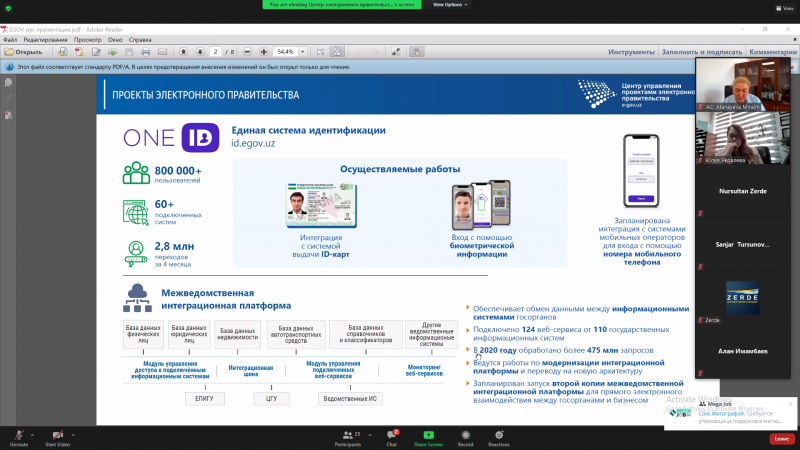Select the Zerde logo participant tile
The image size is (800, 450).
coord(743,298)
